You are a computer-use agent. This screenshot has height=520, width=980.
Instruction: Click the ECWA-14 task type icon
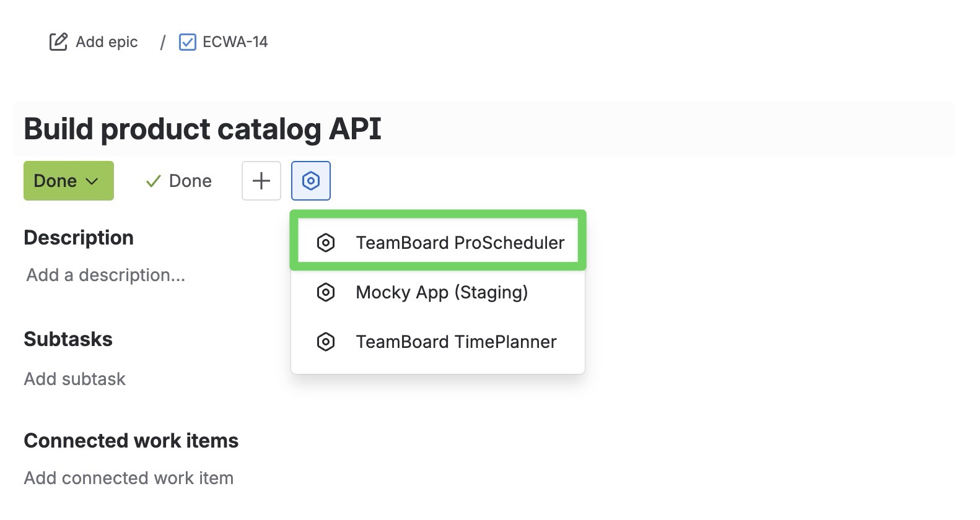(187, 42)
